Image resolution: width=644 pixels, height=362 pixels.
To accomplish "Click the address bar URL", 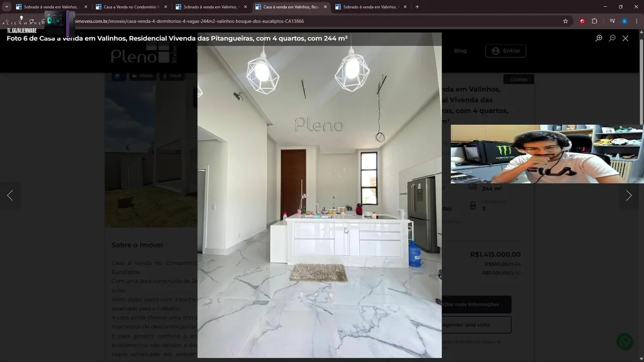I will [x=189, y=21].
